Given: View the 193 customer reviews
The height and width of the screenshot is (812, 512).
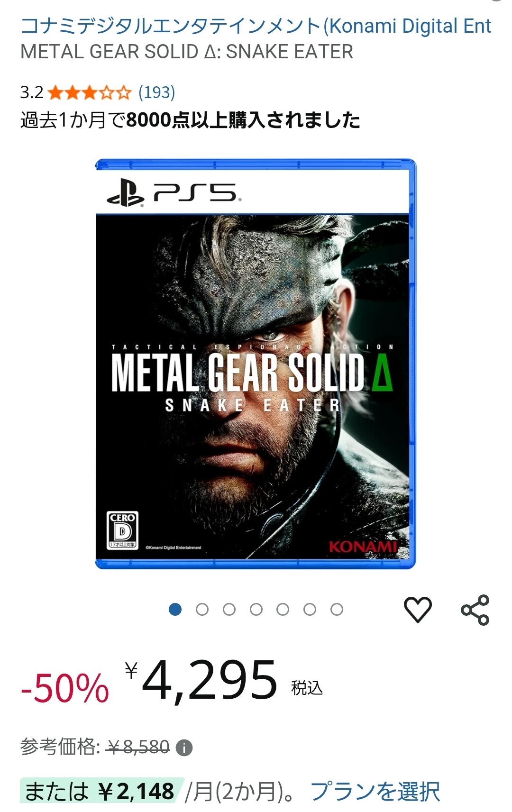Looking at the screenshot, I should click(x=157, y=92).
